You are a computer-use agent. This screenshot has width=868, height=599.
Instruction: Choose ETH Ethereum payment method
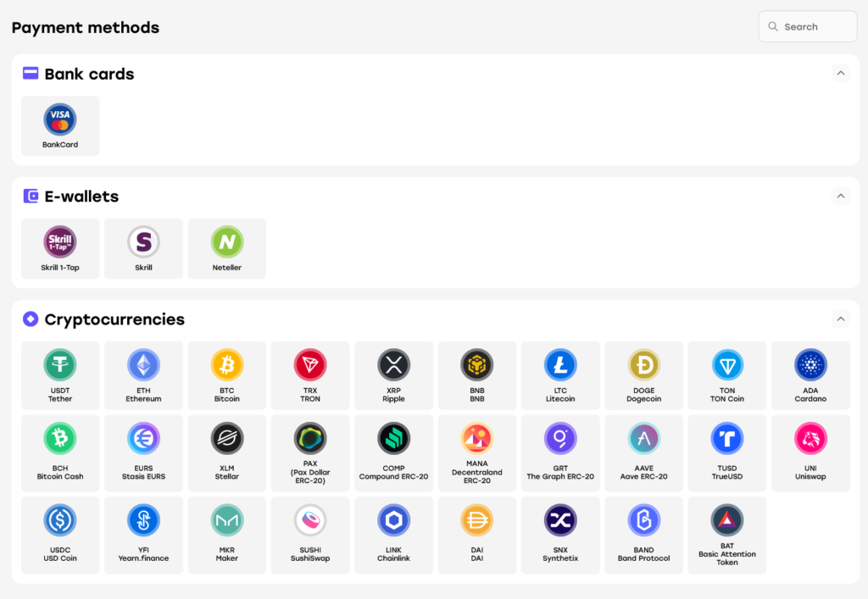[143, 375]
